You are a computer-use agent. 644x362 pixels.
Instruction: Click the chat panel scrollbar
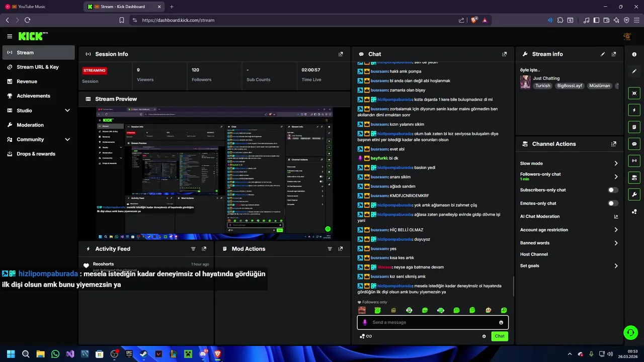coord(513,286)
